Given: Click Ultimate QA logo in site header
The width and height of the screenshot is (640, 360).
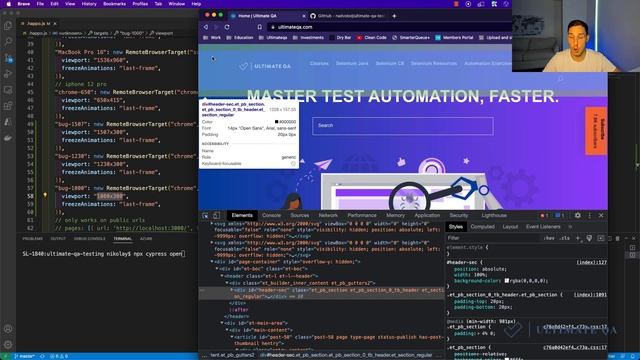Looking at the screenshot, I should (265, 66).
